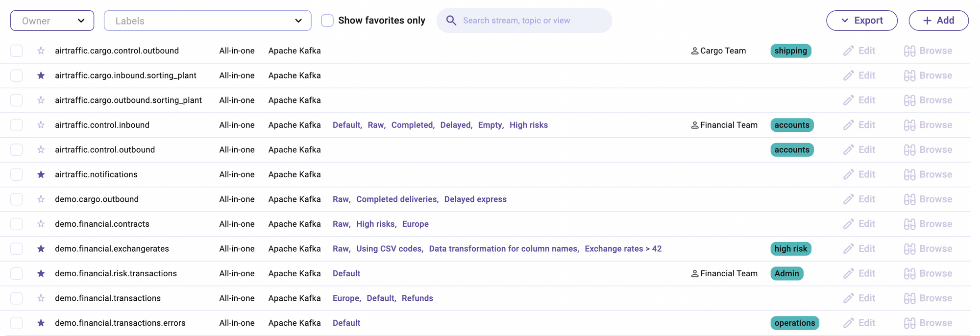Unfavorite airtraffic.cargo.inbound.sorting_plant star
Screen dimensions: 980x336
tap(41, 75)
